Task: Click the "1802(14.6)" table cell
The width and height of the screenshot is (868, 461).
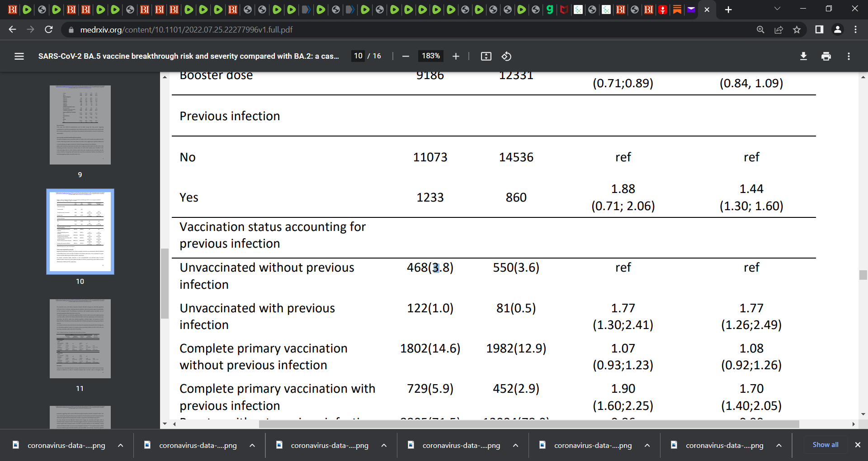Action: (430, 348)
